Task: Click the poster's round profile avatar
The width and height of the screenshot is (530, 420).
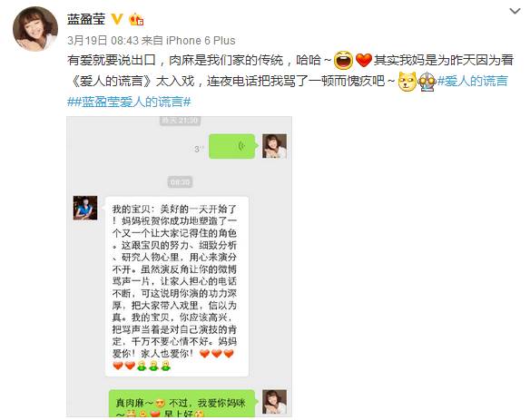Action: coord(35,29)
